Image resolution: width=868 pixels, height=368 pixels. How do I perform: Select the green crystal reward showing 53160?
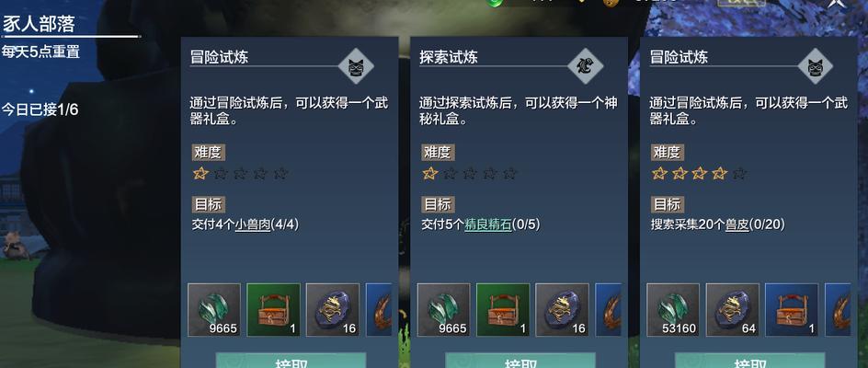click(x=673, y=310)
